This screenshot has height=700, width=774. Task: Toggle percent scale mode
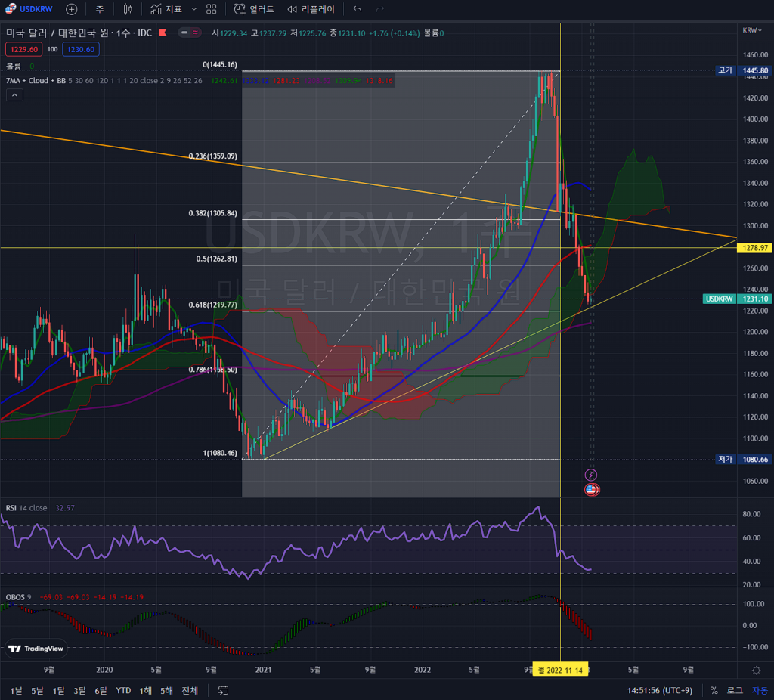[x=714, y=690]
